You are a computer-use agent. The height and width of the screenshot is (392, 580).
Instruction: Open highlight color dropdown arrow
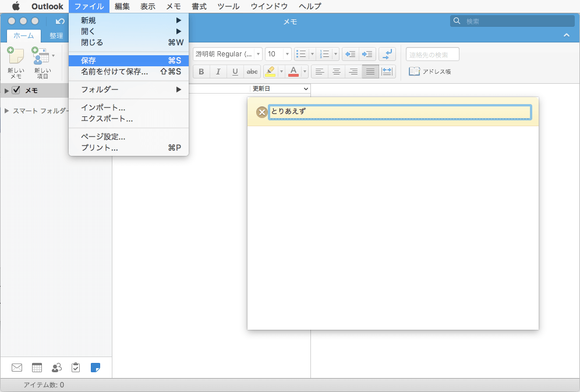point(281,72)
